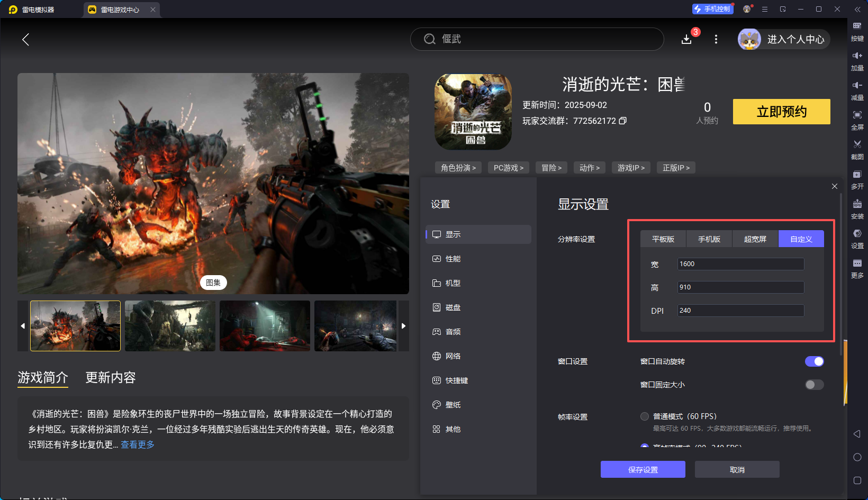Open the 壁纸 settings section
This screenshot has height=500, width=868.
478,405
